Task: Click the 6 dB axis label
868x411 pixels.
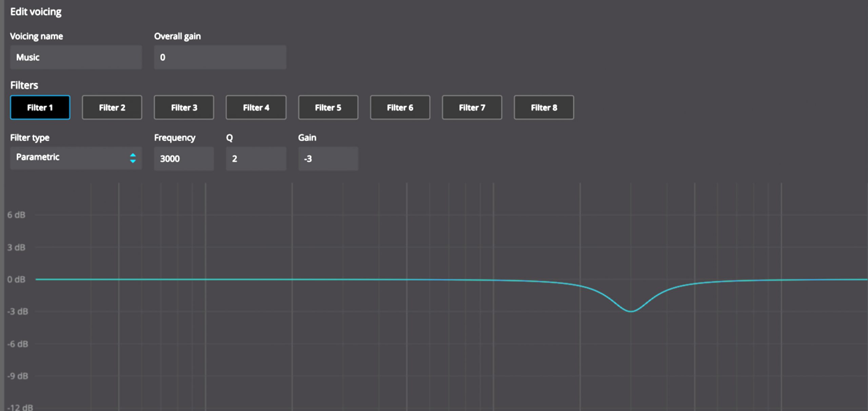Action: pyautogui.click(x=16, y=215)
